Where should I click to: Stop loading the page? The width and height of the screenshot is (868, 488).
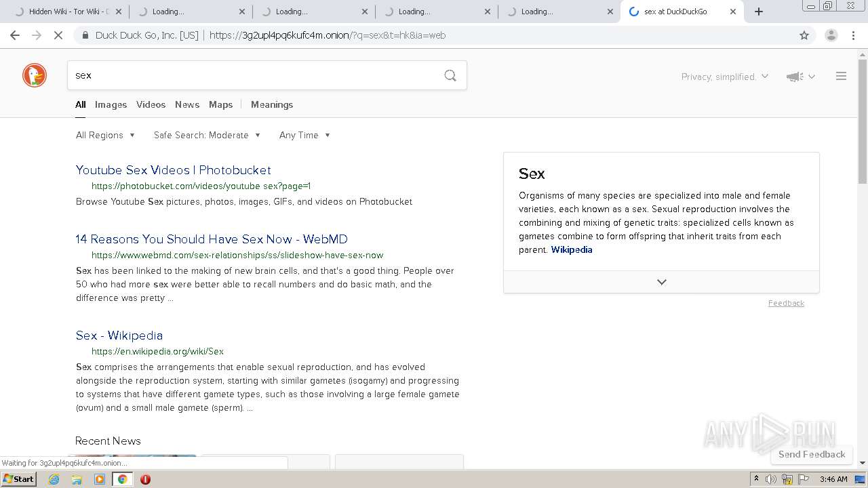click(58, 35)
